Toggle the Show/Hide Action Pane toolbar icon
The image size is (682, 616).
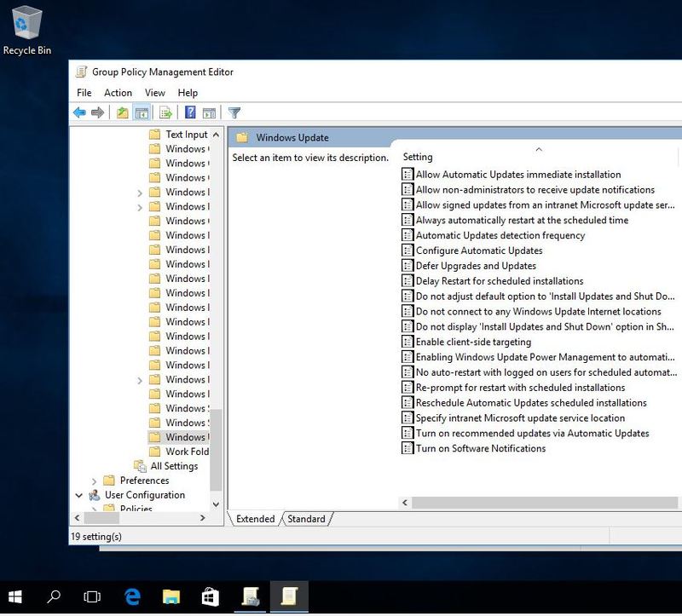(x=207, y=112)
